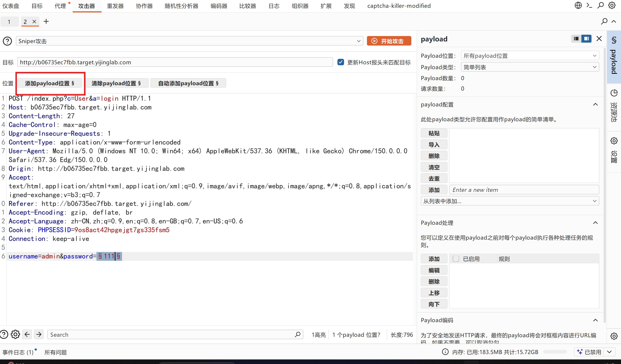This screenshot has width=621, height=364.
Task: Open the terminal prompt icon at top right
Action: click(x=589, y=5)
